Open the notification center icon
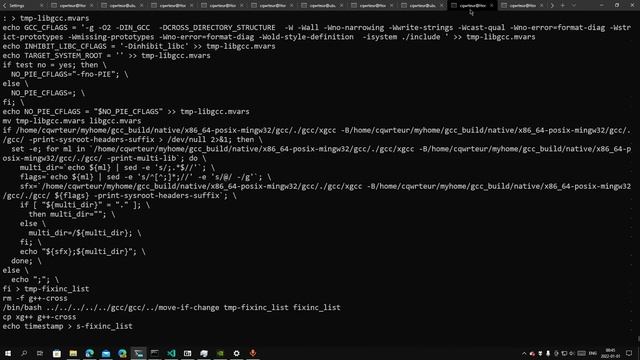 (629, 353)
